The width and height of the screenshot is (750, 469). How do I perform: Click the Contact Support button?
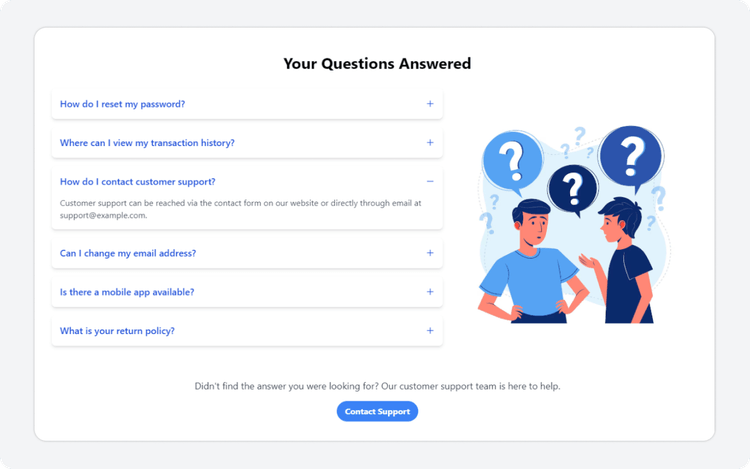(x=377, y=411)
